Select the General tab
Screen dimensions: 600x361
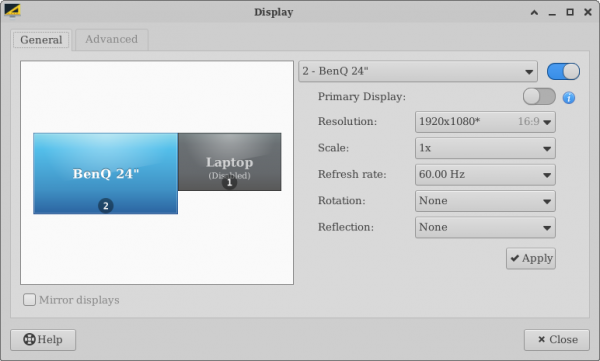41,40
